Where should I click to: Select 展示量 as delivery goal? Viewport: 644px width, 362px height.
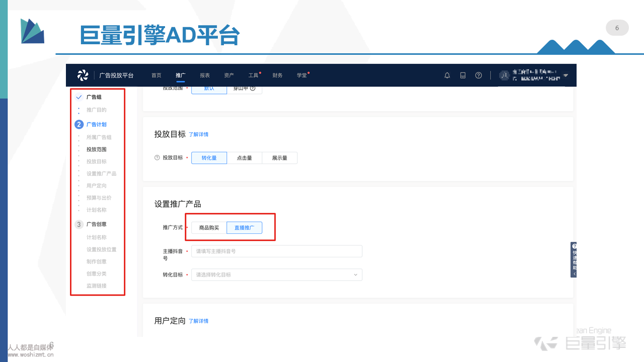coord(280,158)
